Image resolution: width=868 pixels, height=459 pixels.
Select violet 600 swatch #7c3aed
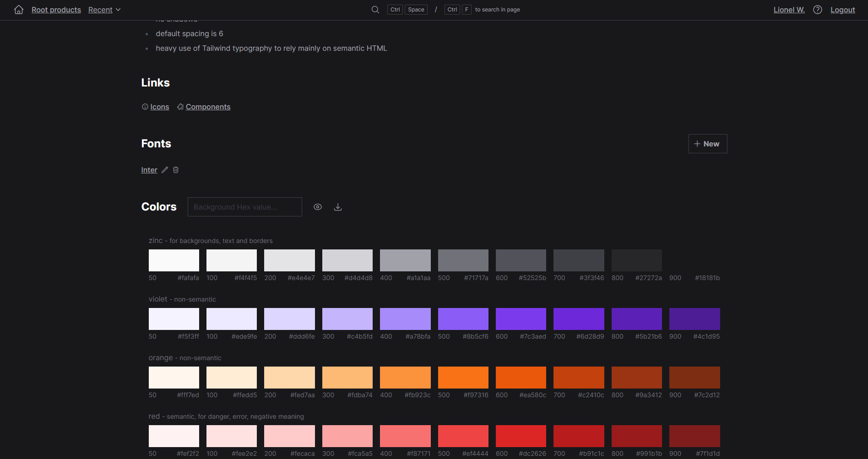pyautogui.click(x=521, y=319)
